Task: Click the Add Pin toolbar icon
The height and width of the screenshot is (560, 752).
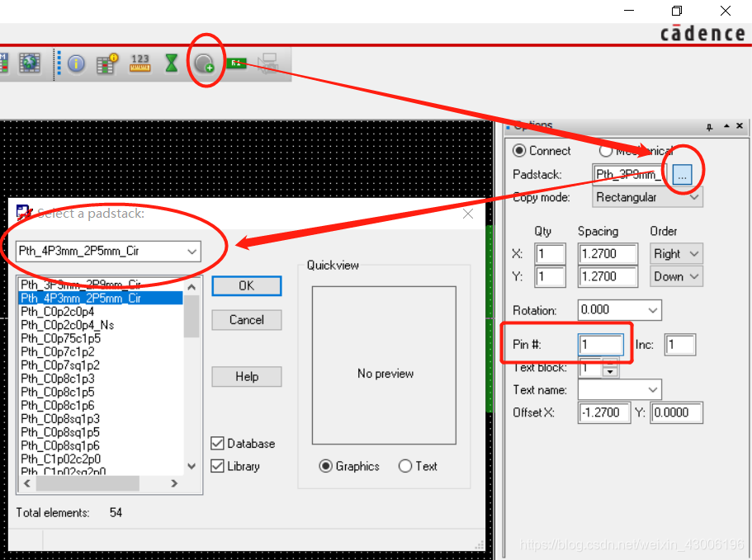Action: [x=204, y=63]
